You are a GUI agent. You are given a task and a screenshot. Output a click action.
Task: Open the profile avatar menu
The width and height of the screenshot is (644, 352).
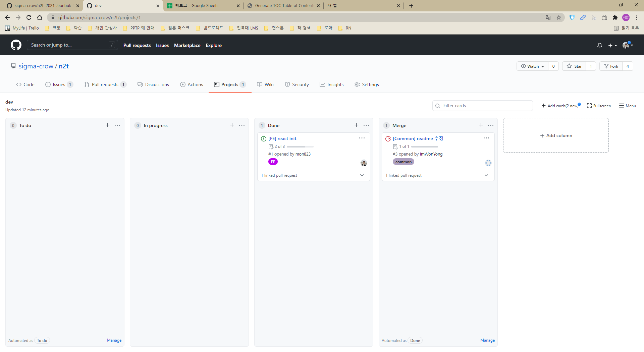(628, 45)
